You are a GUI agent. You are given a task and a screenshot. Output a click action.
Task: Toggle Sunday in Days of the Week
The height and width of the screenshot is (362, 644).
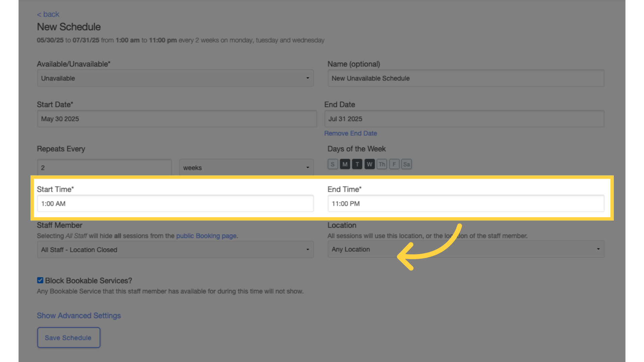tap(332, 164)
